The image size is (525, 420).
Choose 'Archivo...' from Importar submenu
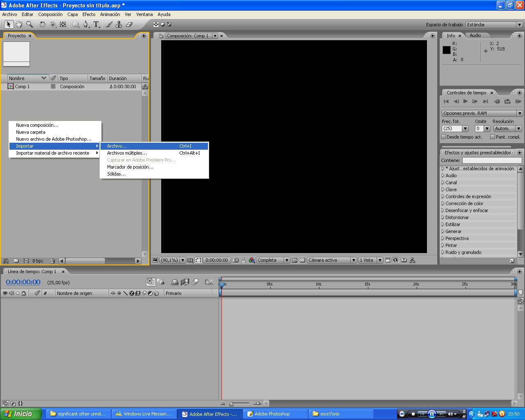pos(154,146)
